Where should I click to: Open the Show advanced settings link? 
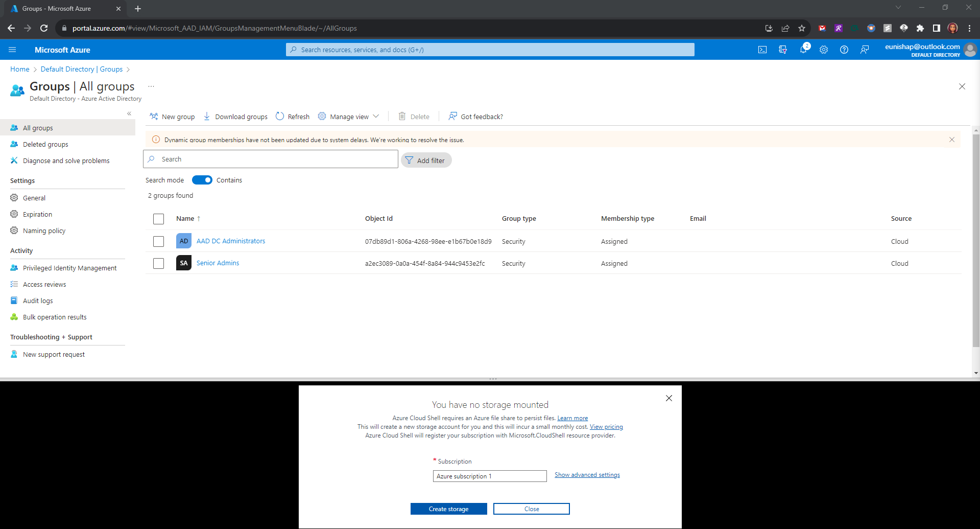click(x=587, y=475)
